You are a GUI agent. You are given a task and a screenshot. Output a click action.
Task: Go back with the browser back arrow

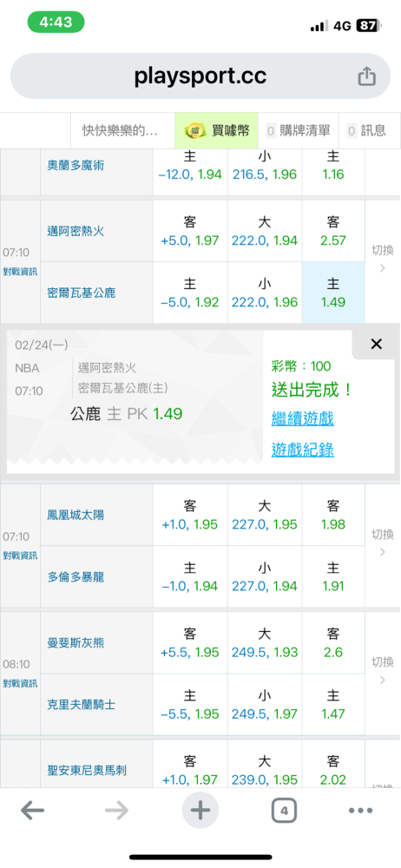point(33,811)
